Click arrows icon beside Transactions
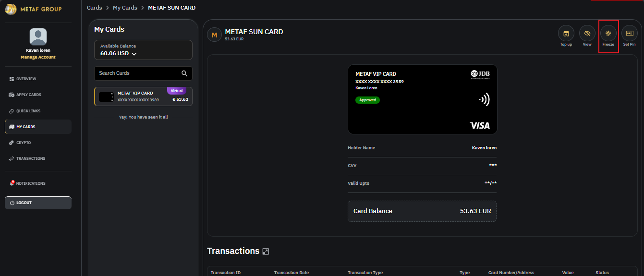The width and height of the screenshot is (644, 276). click(12, 158)
